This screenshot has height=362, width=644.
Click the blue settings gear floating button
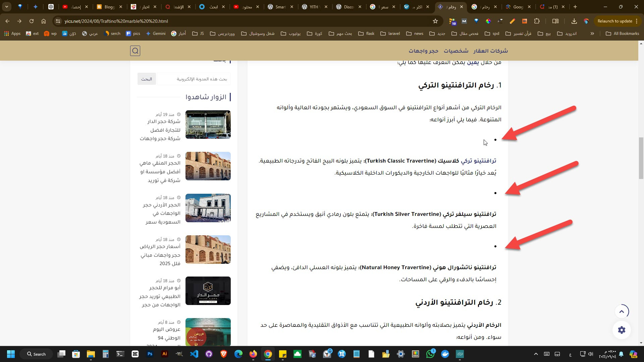tap(622, 330)
